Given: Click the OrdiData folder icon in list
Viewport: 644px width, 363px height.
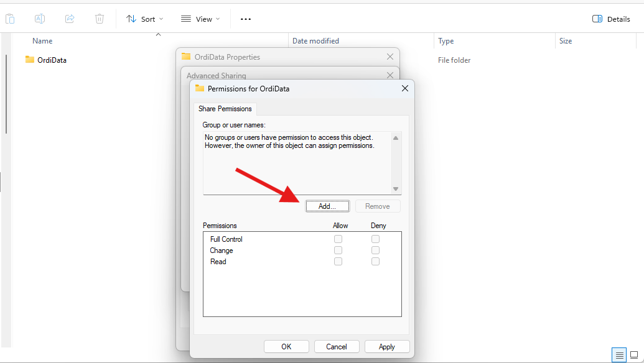Looking at the screenshot, I should tap(30, 60).
